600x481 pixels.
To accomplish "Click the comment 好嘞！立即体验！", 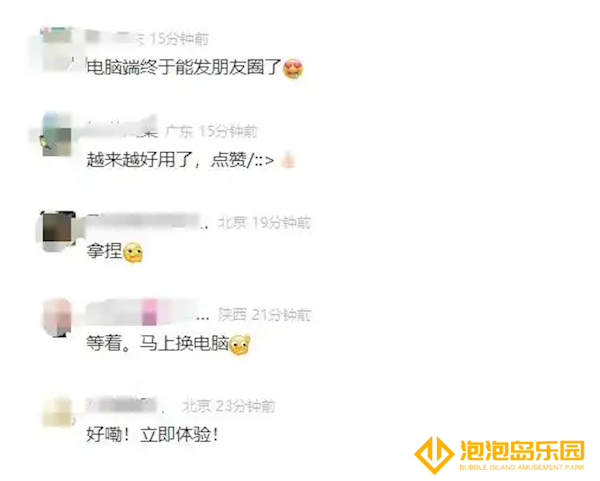I will (152, 435).
